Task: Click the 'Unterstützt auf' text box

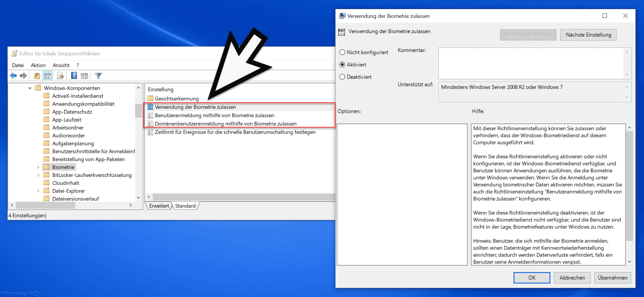Action: [x=531, y=92]
